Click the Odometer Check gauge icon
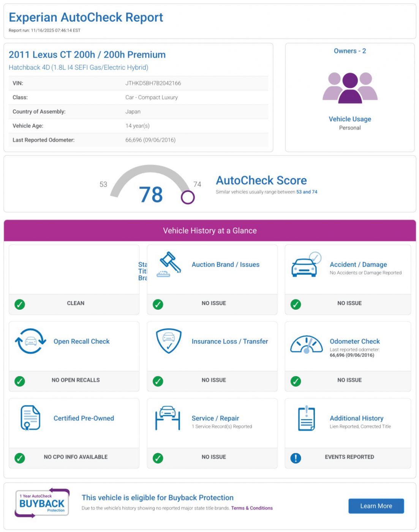Viewport: 419px width, 532px height. (306, 344)
